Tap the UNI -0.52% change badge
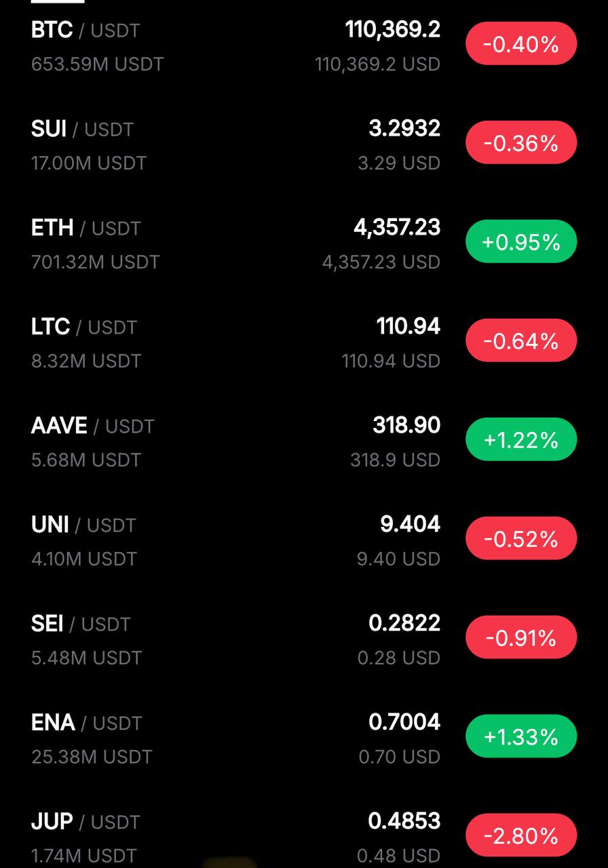Image resolution: width=608 pixels, height=868 pixels. [521, 539]
